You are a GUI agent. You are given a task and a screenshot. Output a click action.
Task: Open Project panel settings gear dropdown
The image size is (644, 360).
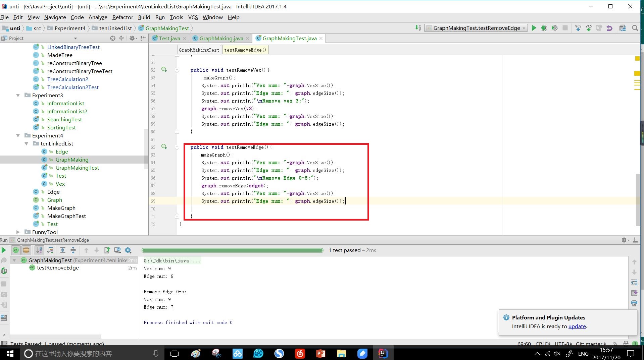[133, 38]
